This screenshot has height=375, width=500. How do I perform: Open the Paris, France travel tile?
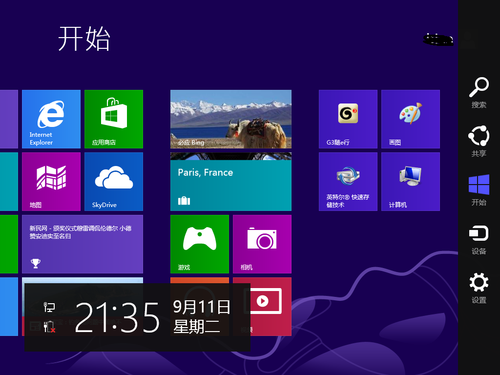point(231,182)
